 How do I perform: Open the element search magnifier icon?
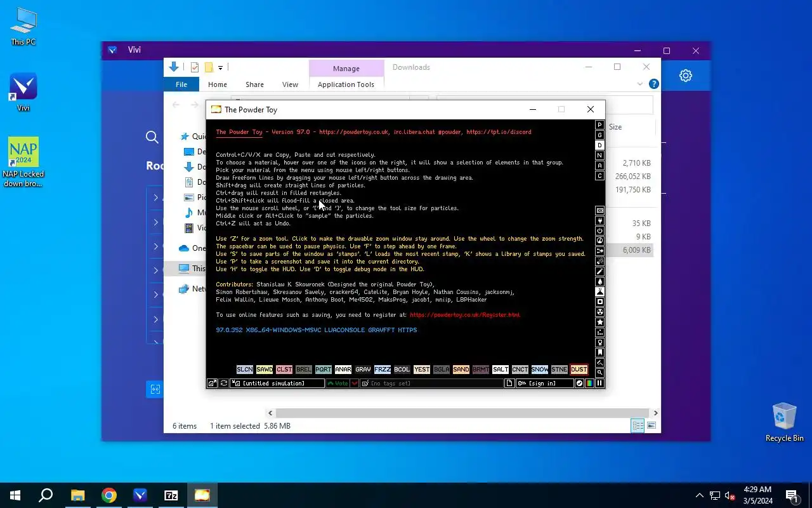pyautogui.click(x=599, y=373)
